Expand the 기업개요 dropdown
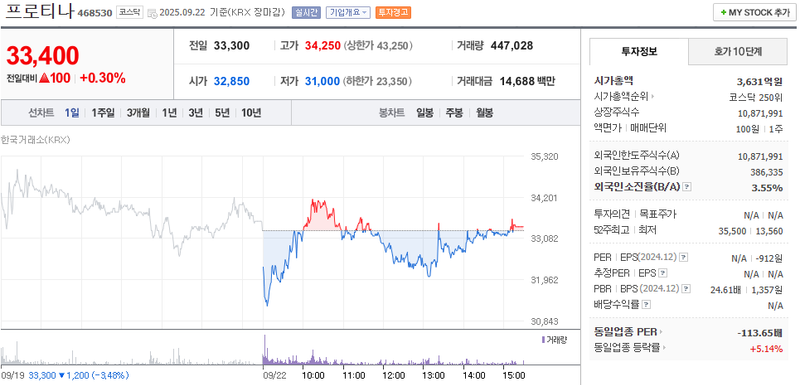This screenshot has width=800, height=385. (x=348, y=13)
